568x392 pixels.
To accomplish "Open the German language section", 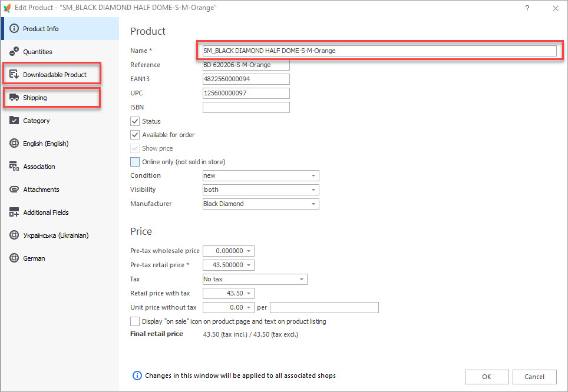I will coord(60,258).
